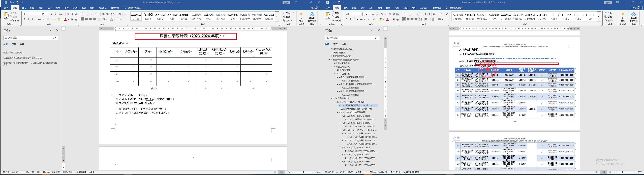Collapse the 4.2.2 管理体系 navigation heading

coord(335,74)
